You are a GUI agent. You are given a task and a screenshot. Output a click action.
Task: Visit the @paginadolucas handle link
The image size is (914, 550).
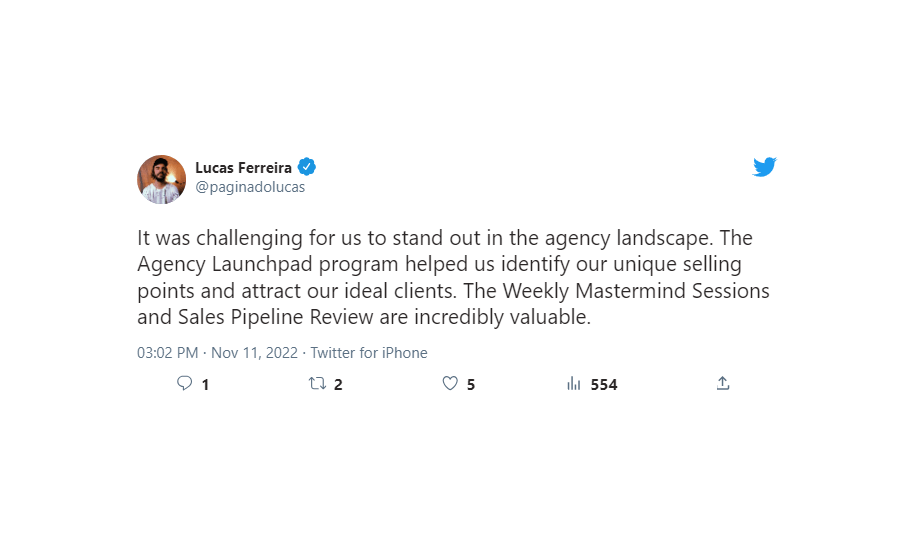[x=250, y=187]
